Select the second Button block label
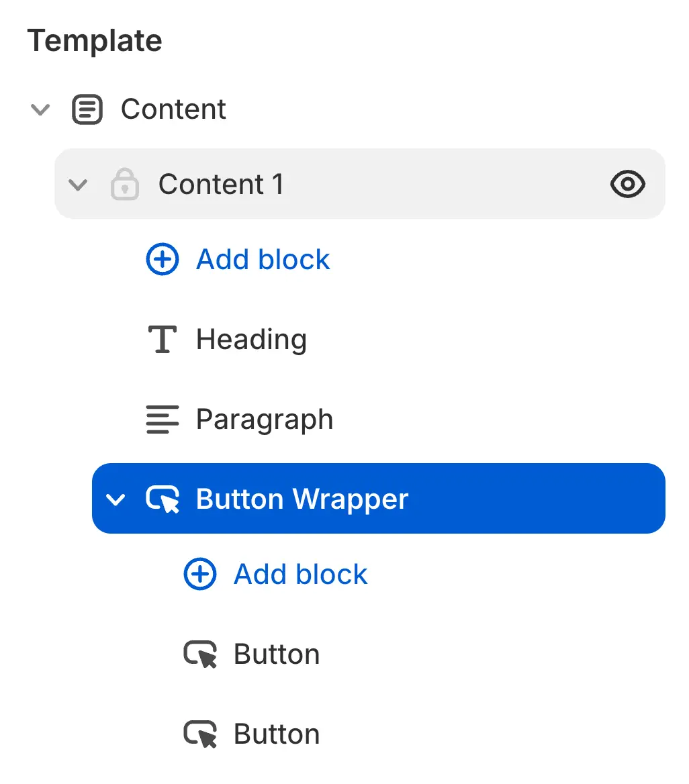The image size is (689, 784). (277, 734)
